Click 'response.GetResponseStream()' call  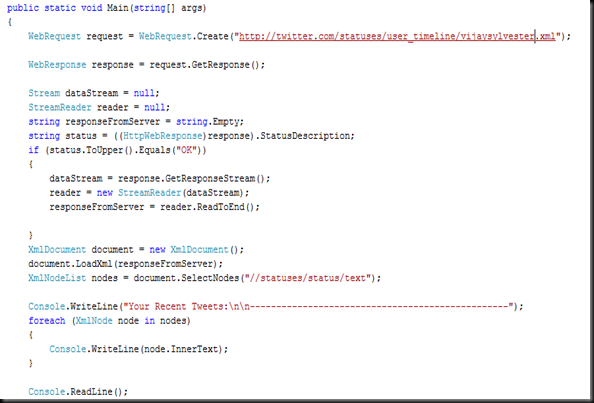(x=192, y=178)
